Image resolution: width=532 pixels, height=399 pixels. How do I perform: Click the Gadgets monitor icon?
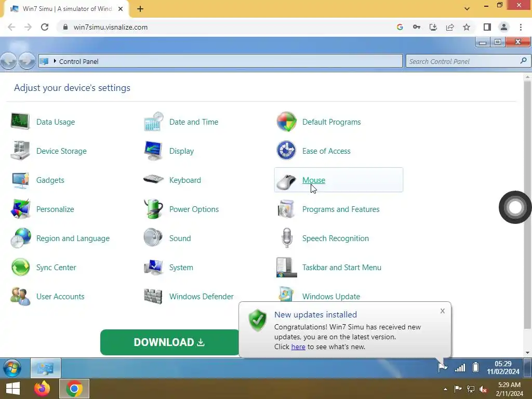[x=20, y=180]
